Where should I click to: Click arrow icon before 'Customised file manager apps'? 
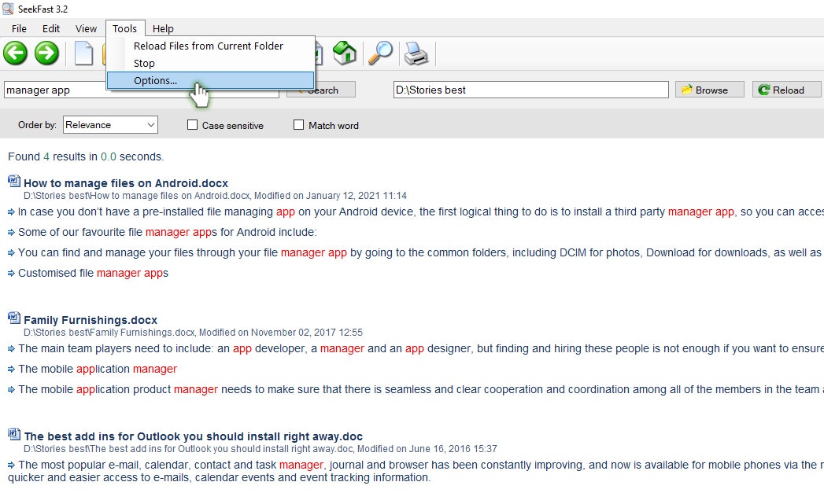click(11, 274)
